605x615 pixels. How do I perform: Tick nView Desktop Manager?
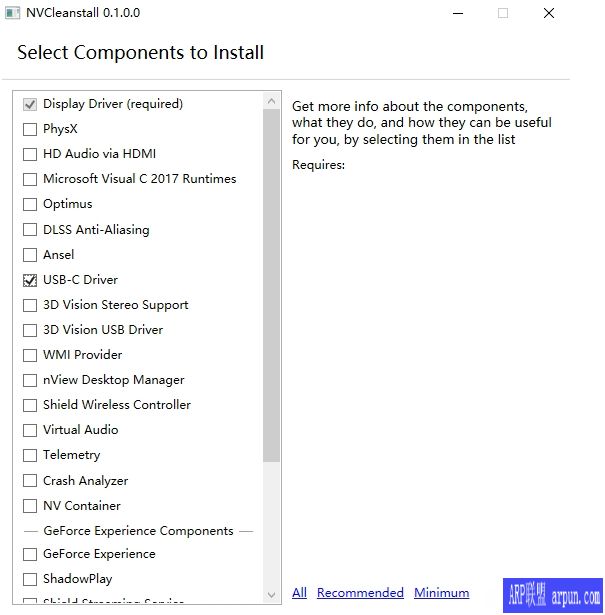pyautogui.click(x=30, y=380)
